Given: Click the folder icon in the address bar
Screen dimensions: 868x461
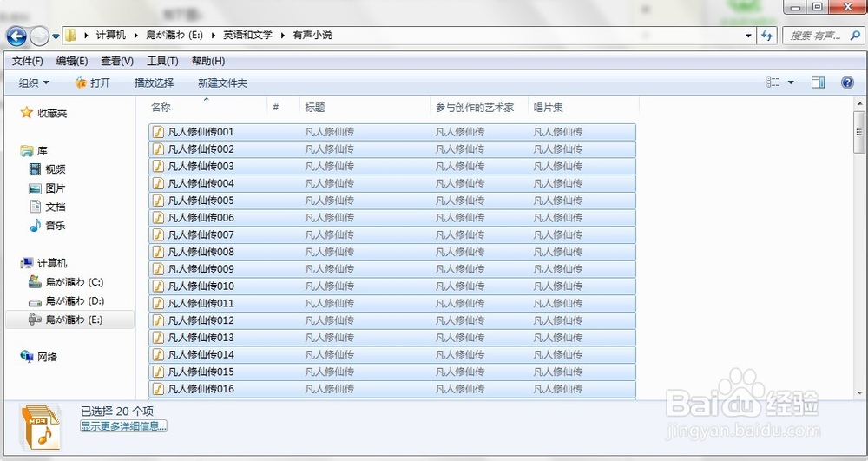Looking at the screenshot, I should click(70, 36).
